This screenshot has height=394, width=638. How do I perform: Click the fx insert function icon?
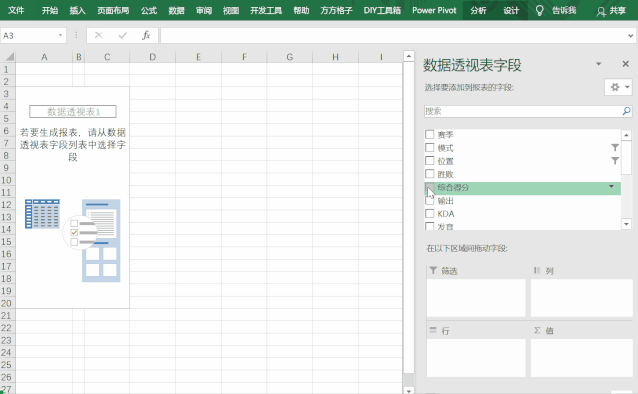click(x=146, y=35)
